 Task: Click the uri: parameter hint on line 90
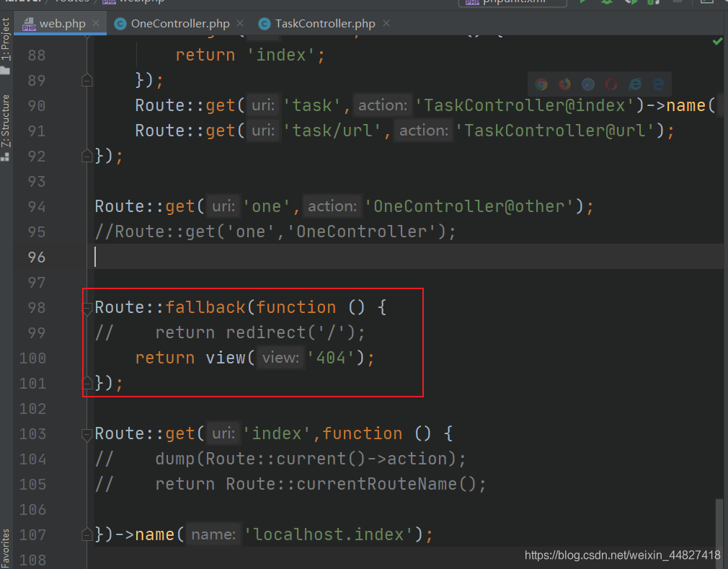tap(263, 105)
